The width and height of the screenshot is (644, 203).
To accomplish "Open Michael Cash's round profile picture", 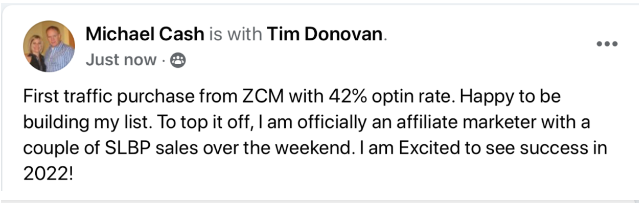I will [49, 46].
